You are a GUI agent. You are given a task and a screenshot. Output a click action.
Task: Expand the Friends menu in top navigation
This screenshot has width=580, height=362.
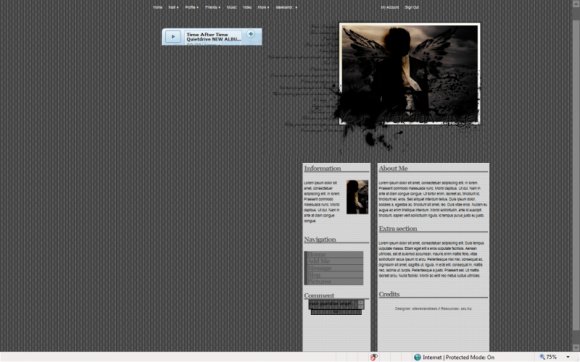[212, 7]
